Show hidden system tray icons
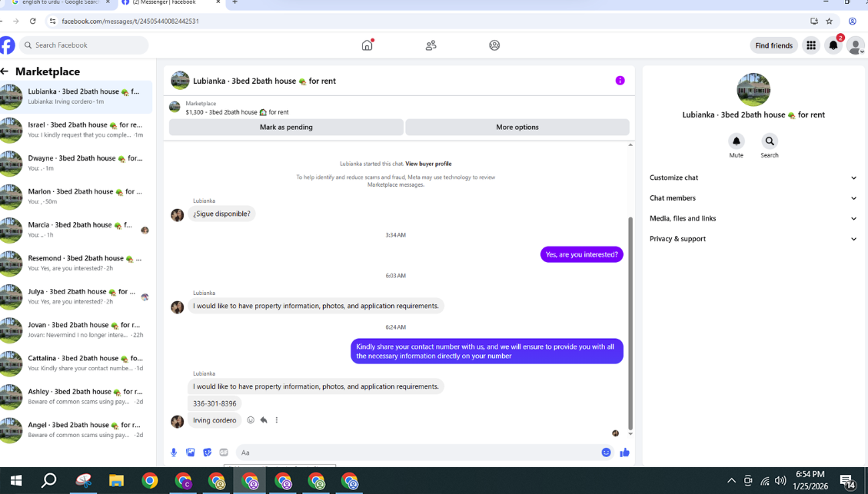This screenshot has height=494, width=868. click(731, 481)
